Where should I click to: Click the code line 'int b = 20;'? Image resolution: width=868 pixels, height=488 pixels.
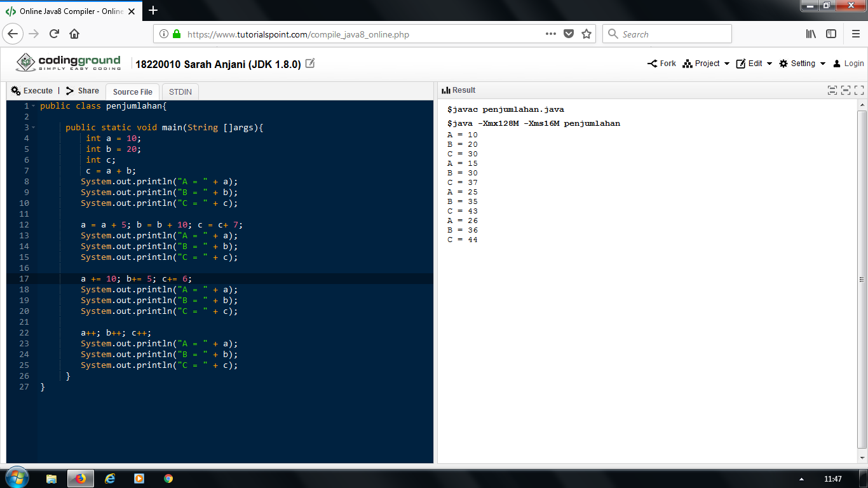[x=114, y=149]
